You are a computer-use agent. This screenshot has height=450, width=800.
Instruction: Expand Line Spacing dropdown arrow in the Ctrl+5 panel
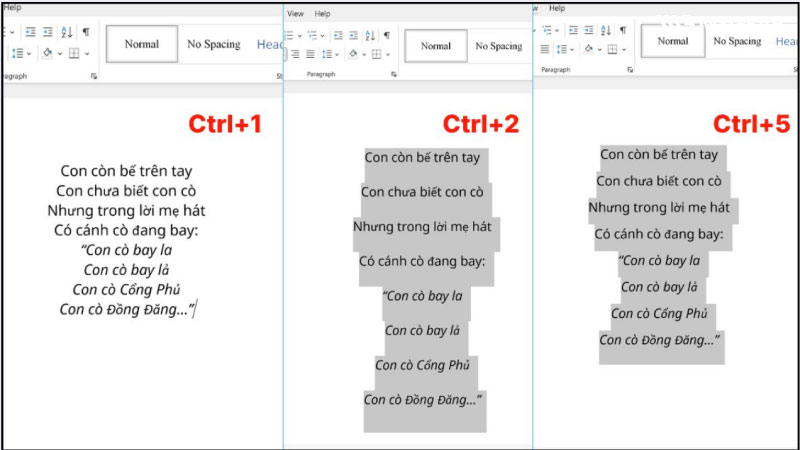(572, 49)
